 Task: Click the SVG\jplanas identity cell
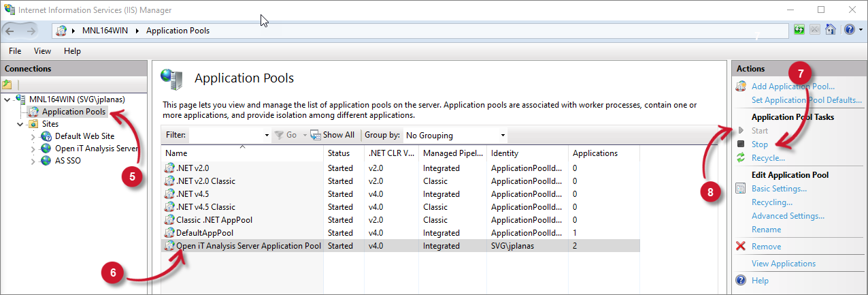pos(514,245)
